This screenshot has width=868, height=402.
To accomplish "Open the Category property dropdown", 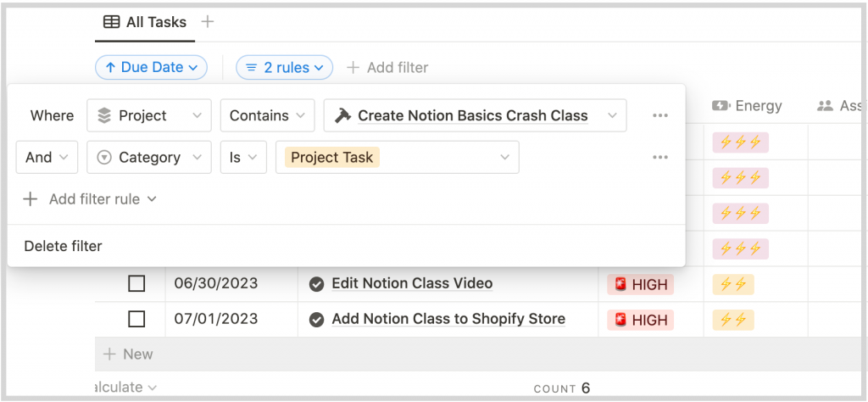I will point(149,157).
